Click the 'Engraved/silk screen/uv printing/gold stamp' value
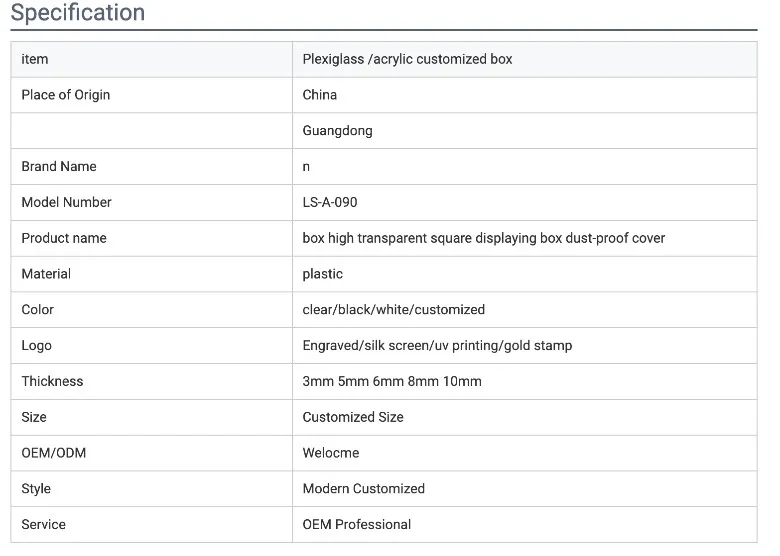Image resolution: width=780 pixels, height=556 pixels. pyautogui.click(x=437, y=345)
